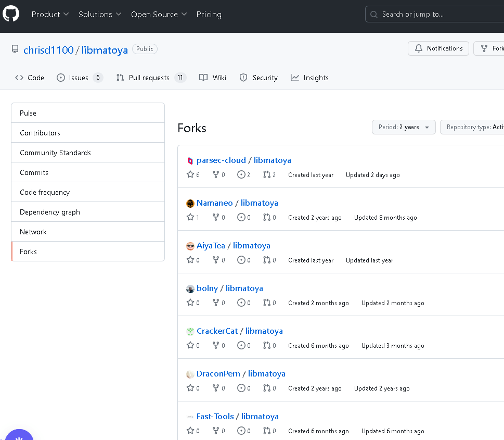The width and height of the screenshot is (504, 440).
Task: Open the Repository type filter dropdown
Action: 472,127
